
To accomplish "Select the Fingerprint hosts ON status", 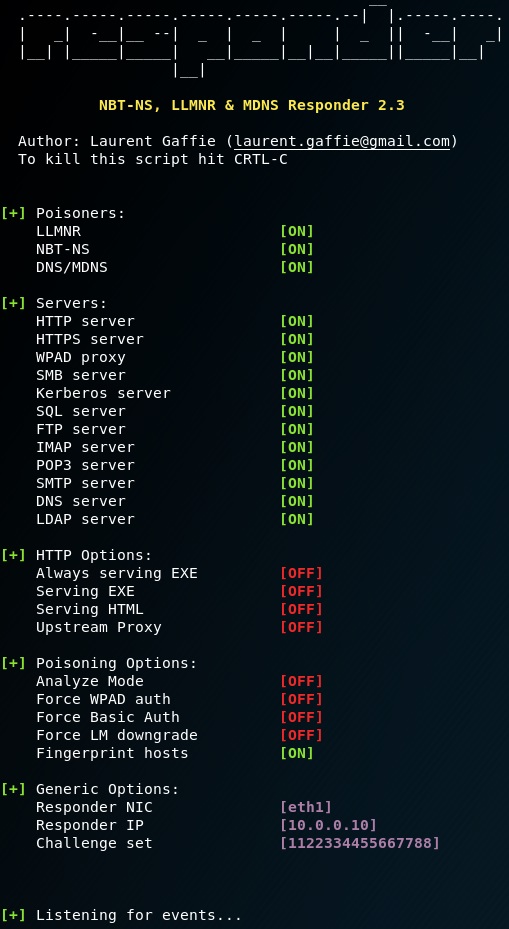I will tap(297, 753).
